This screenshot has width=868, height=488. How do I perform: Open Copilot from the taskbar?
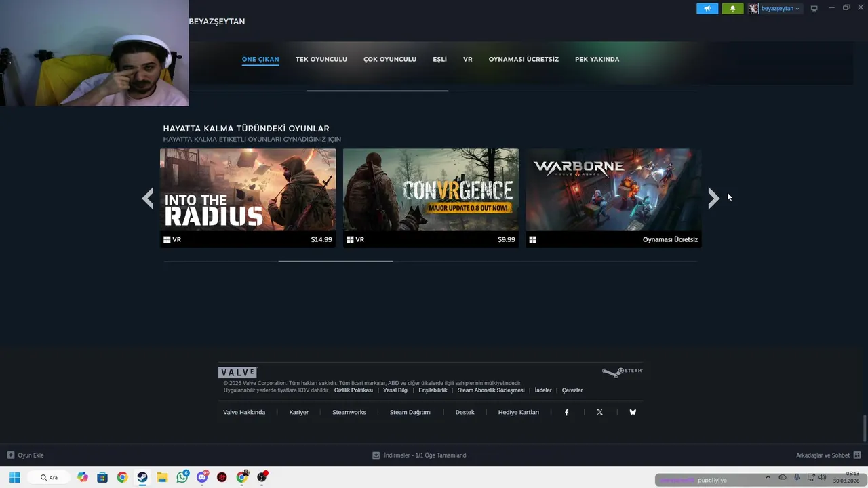tap(83, 477)
